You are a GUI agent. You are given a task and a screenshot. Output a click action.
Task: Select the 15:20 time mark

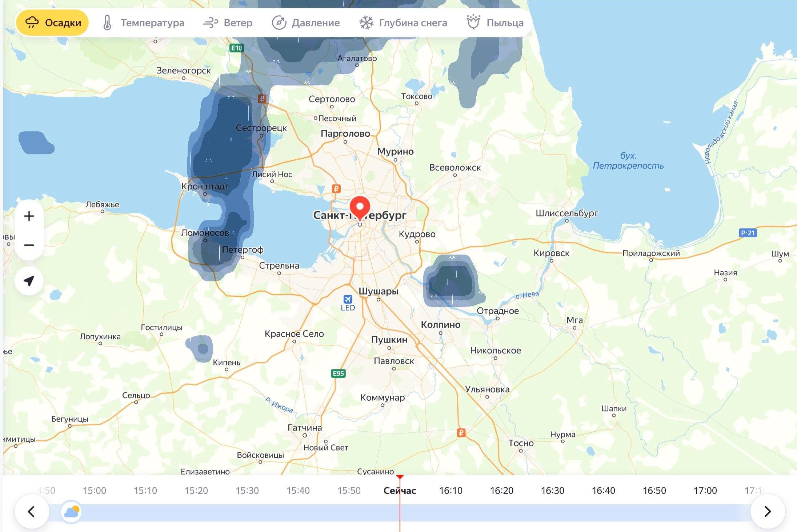point(196,491)
